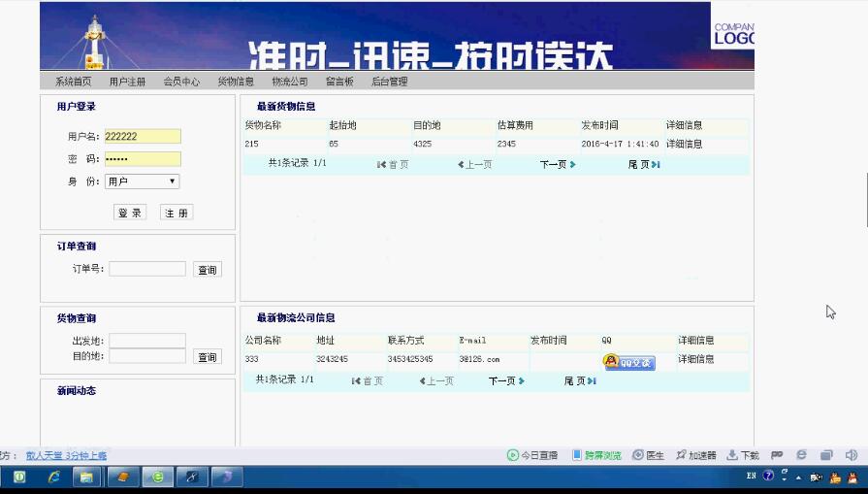Click 下一页 in the cargo list pager
868x494 pixels.
(558, 164)
